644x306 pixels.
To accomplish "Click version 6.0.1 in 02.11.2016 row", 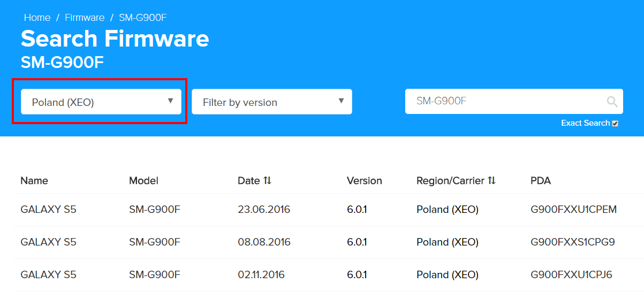I will (x=357, y=275).
